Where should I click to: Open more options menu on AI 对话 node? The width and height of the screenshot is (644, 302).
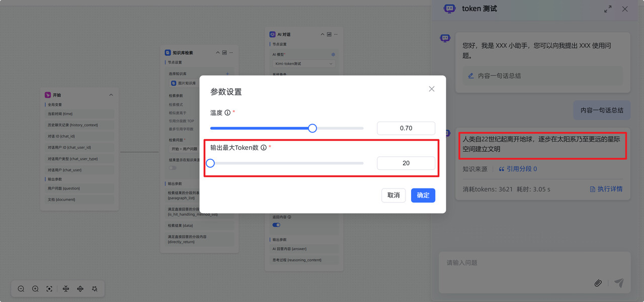pos(336,35)
